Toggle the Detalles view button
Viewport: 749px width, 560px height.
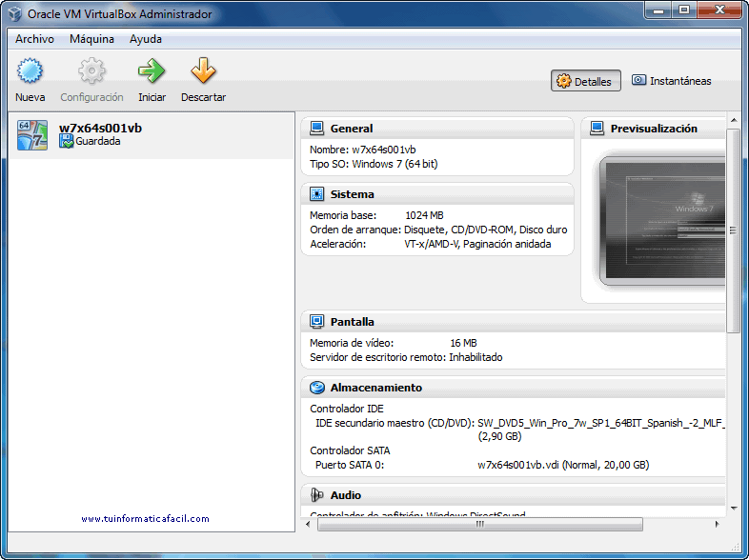tap(586, 82)
